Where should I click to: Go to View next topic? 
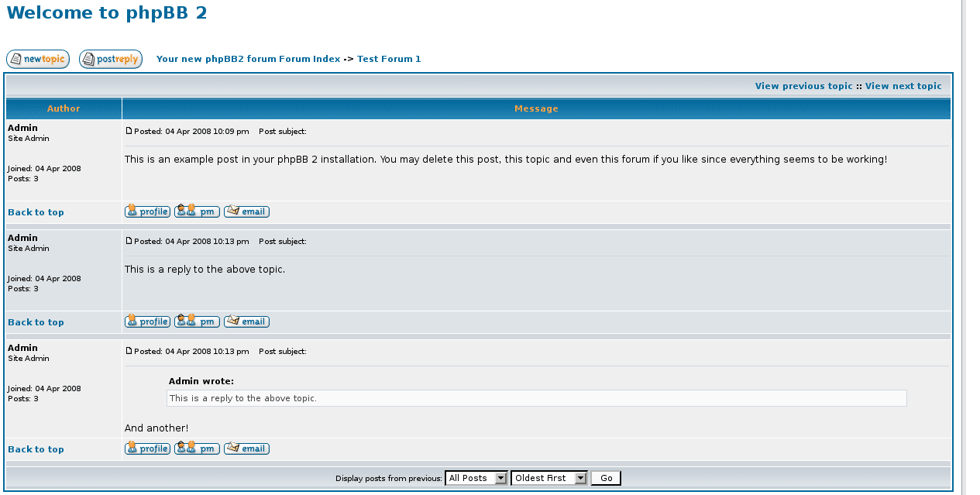point(903,86)
